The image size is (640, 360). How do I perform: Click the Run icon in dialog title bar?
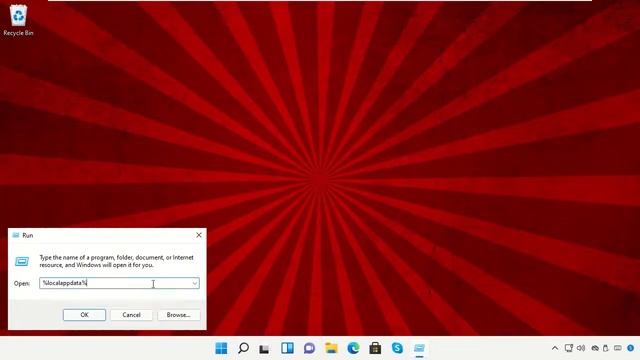coord(16,235)
